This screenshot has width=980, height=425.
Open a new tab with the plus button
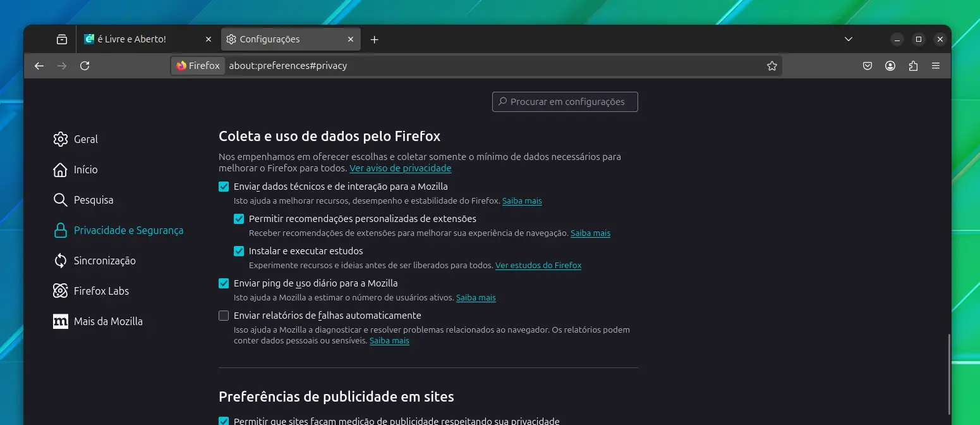374,39
